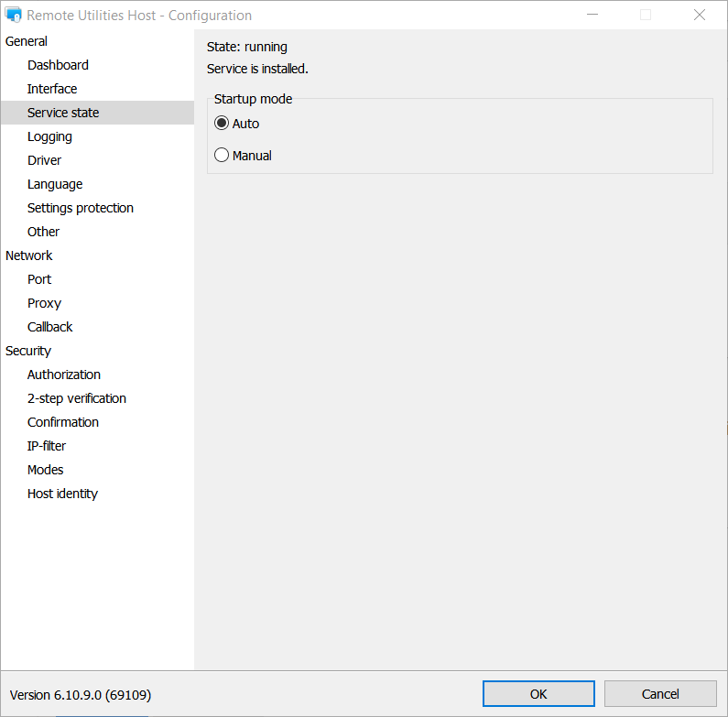Show Driver settings

[44, 160]
